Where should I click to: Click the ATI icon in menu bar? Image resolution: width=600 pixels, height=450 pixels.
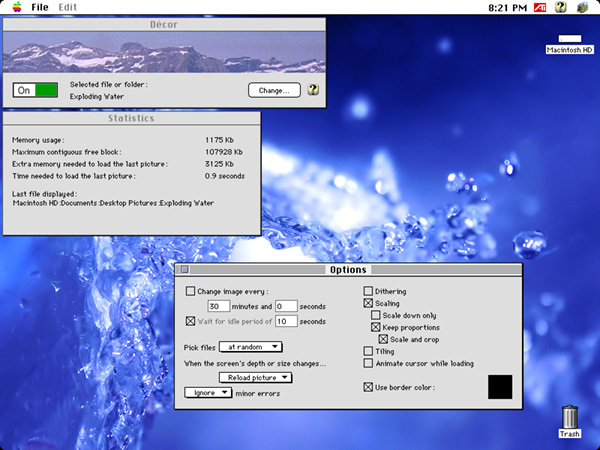(x=540, y=7)
